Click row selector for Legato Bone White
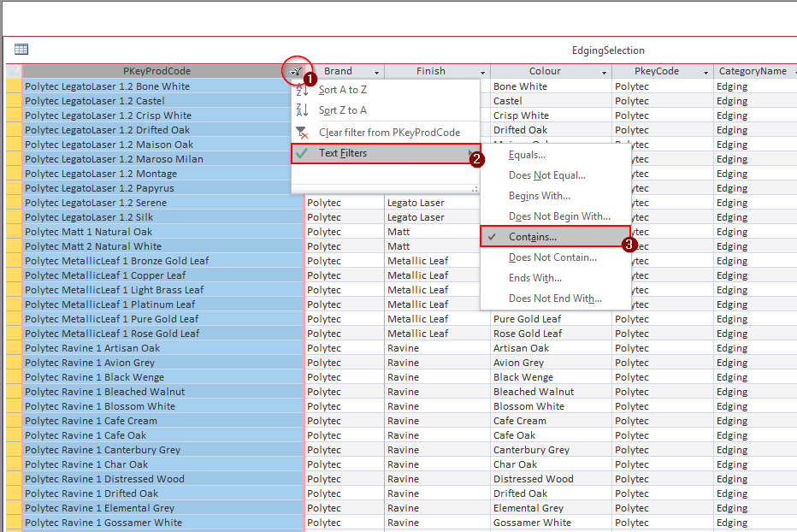 pyautogui.click(x=15, y=86)
